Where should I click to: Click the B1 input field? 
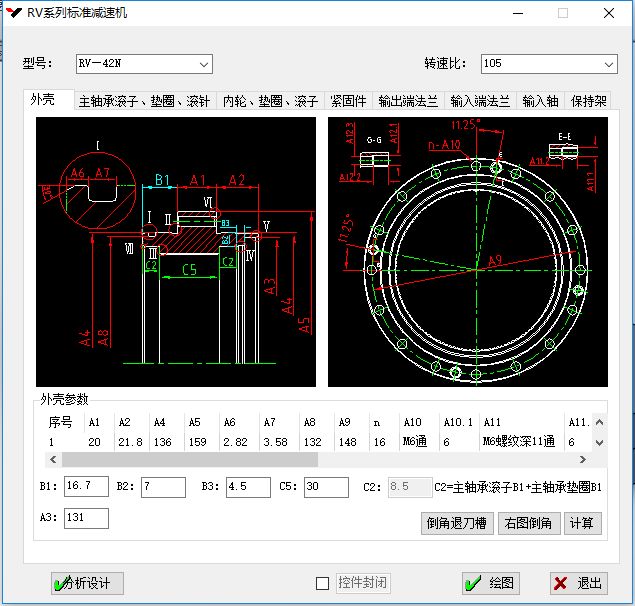click(86, 487)
